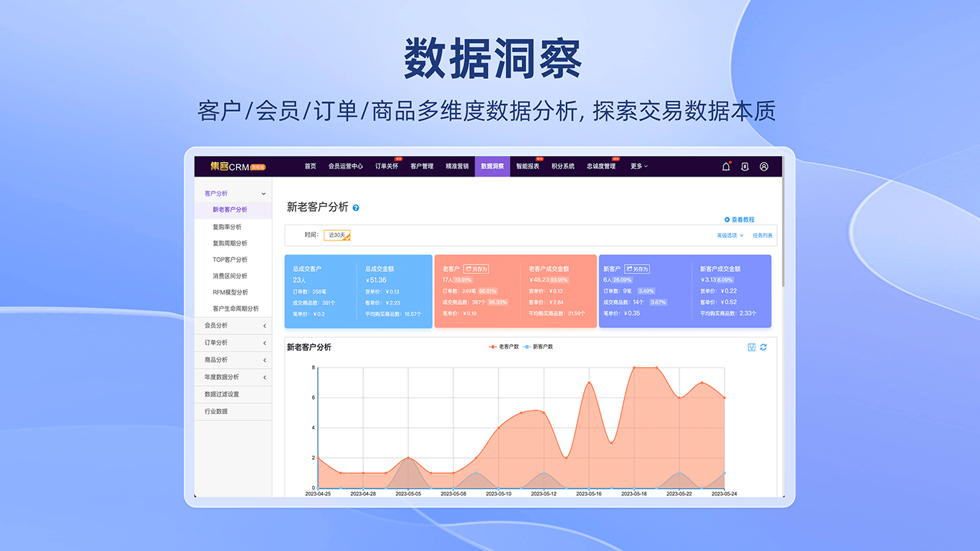This screenshot has height=551, width=980.
Task: Open the 新老客户分析 help question mark
Action: pos(357,207)
